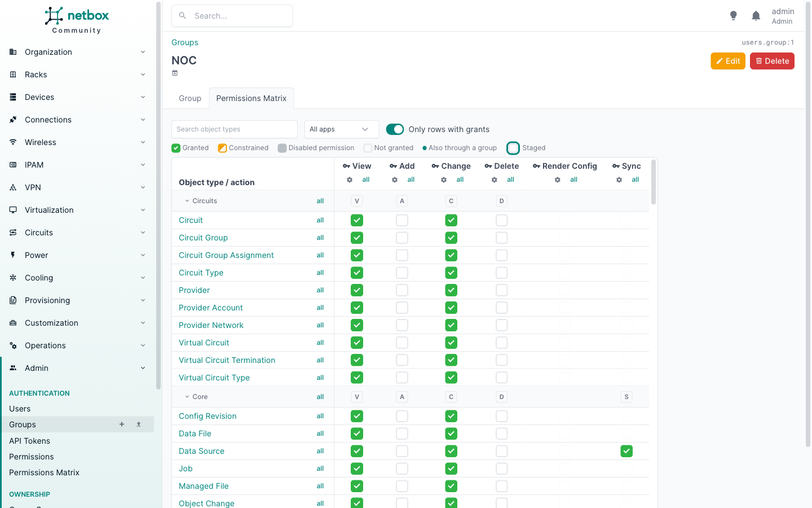The image size is (812, 508).
Task: Click the gear icon under Sync column
Action: click(x=619, y=180)
